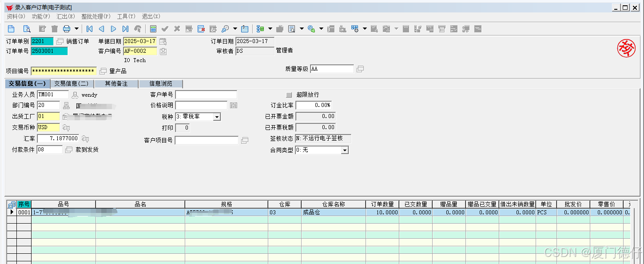Open customer lookup icon beside AF-0002
The width and height of the screenshot is (644, 264).
click(x=163, y=51)
